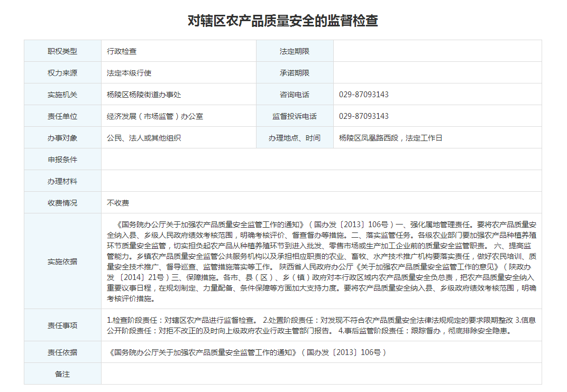Select the 法定本级行使 value text

[x=129, y=73]
